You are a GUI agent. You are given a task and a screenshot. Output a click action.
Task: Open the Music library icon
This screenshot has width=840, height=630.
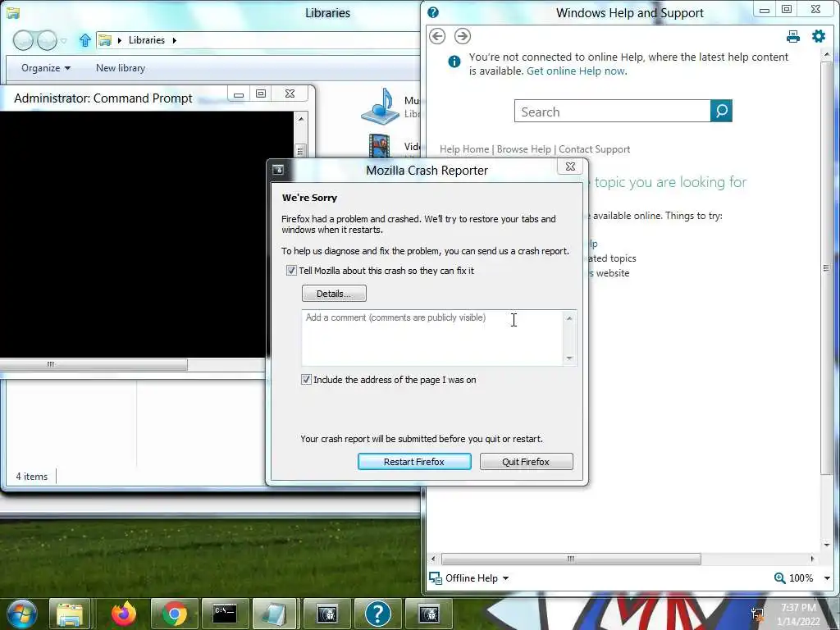coord(380,106)
